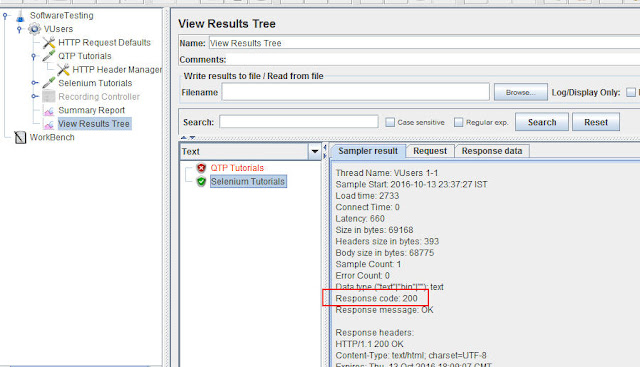Switch to the Request tab
The width and height of the screenshot is (640, 367).
[430, 151]
